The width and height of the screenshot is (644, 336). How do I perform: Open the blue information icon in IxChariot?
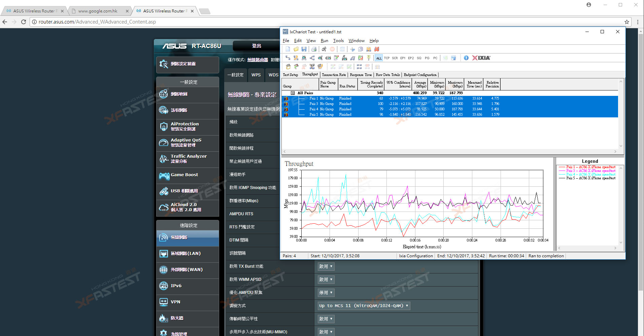pos(466,58)
